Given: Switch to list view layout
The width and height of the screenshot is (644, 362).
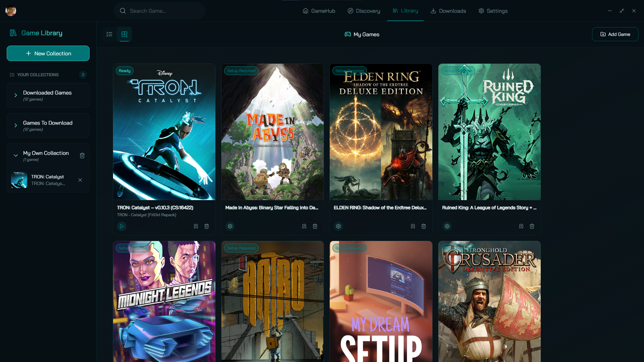Looking at the screenshot, I should (109, 34).
